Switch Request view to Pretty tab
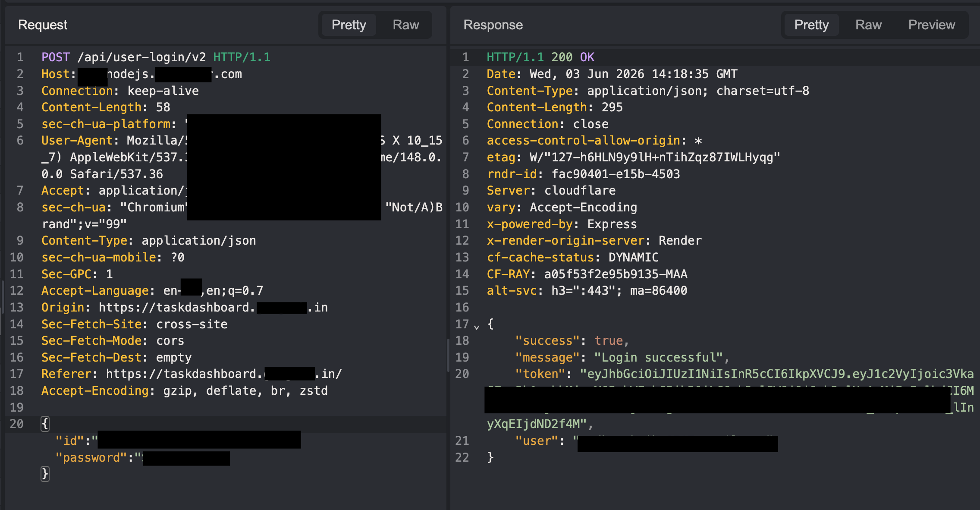The image size is (980, 510). (x=349, y=25)
